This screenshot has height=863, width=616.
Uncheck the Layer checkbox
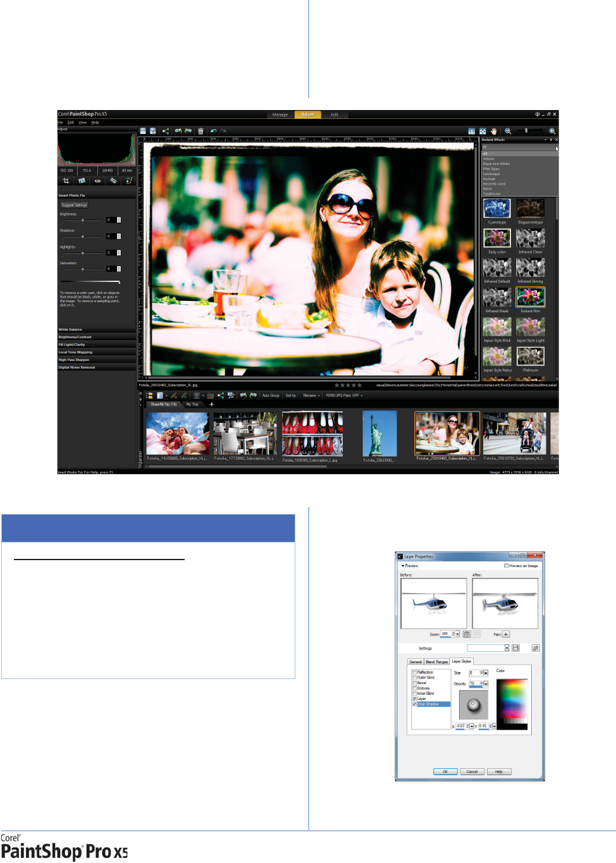(x=414, y=699)
